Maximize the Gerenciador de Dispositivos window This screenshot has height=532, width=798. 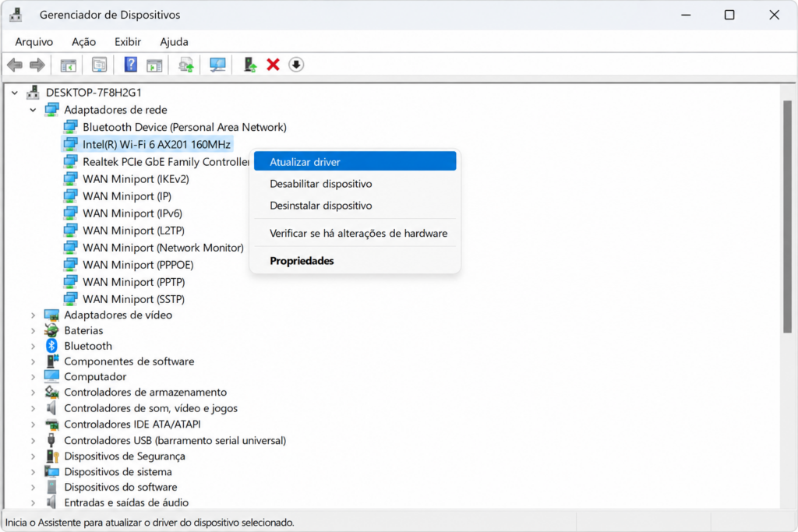729,15
